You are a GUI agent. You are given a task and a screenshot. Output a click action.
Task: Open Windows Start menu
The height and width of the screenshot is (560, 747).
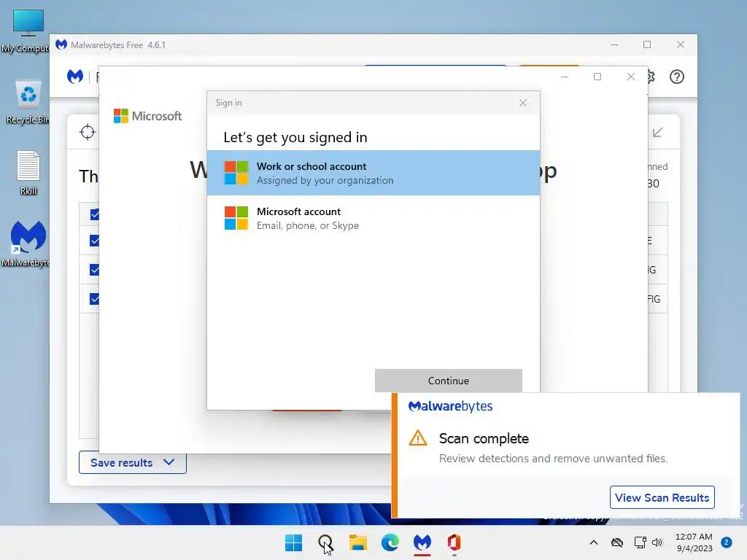pyautogui.click(x=293, y=542)
